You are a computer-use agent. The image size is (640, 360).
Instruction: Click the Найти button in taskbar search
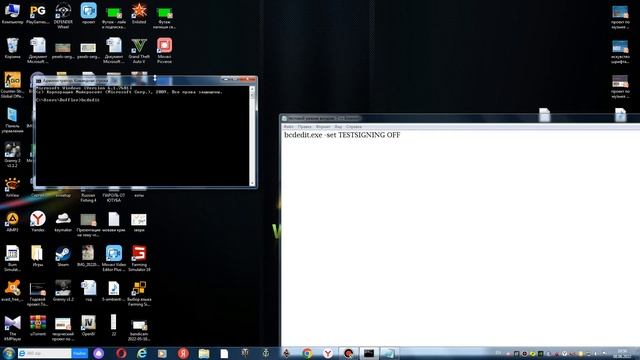(80, 353)
